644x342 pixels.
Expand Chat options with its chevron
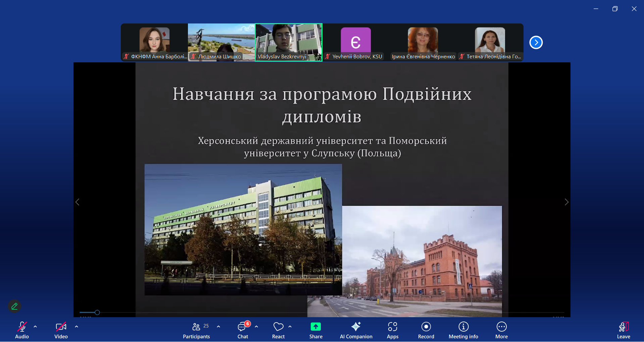coord(256,327)
